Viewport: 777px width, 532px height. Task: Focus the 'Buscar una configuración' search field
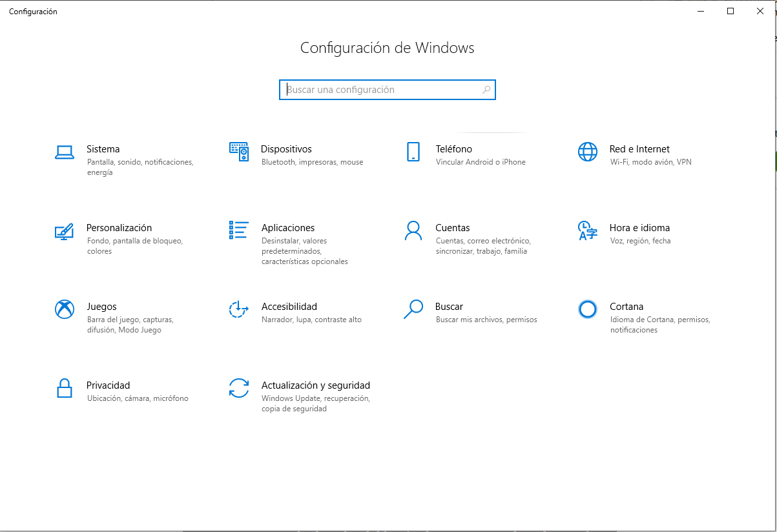(388, 90)
